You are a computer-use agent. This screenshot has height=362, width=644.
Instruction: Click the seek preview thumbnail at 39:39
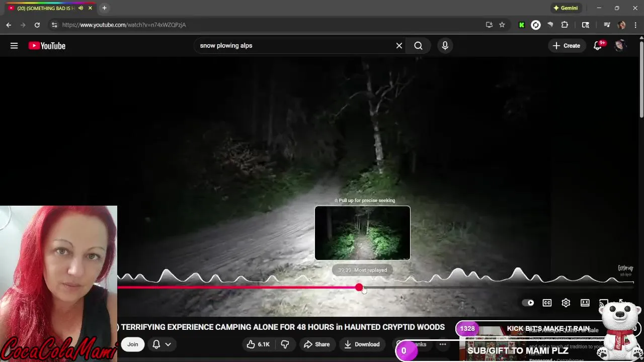362,233
